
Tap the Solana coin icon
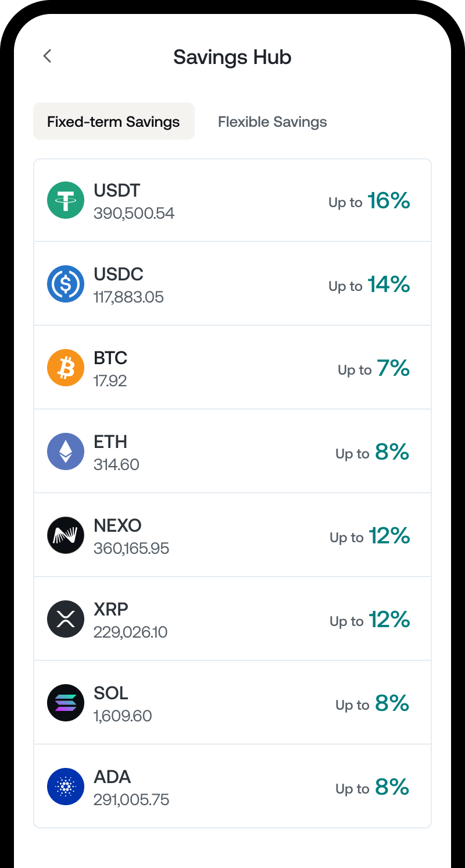tap(66, 703)
